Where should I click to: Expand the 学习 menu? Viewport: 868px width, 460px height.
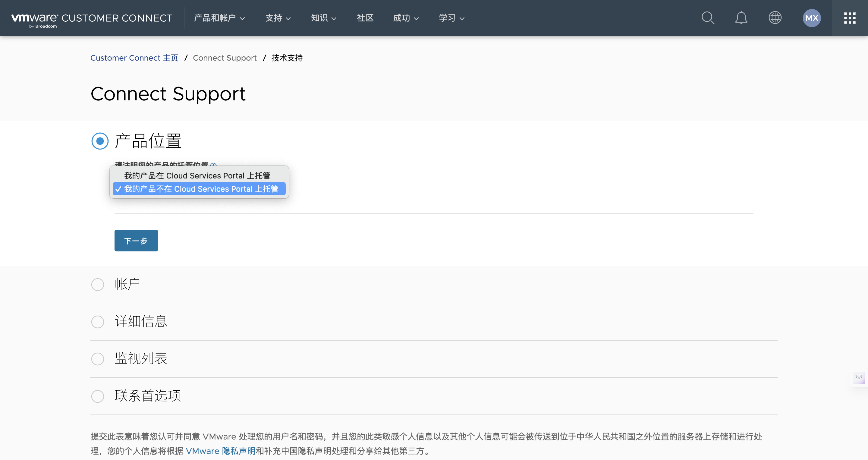(x=451, y=18)
